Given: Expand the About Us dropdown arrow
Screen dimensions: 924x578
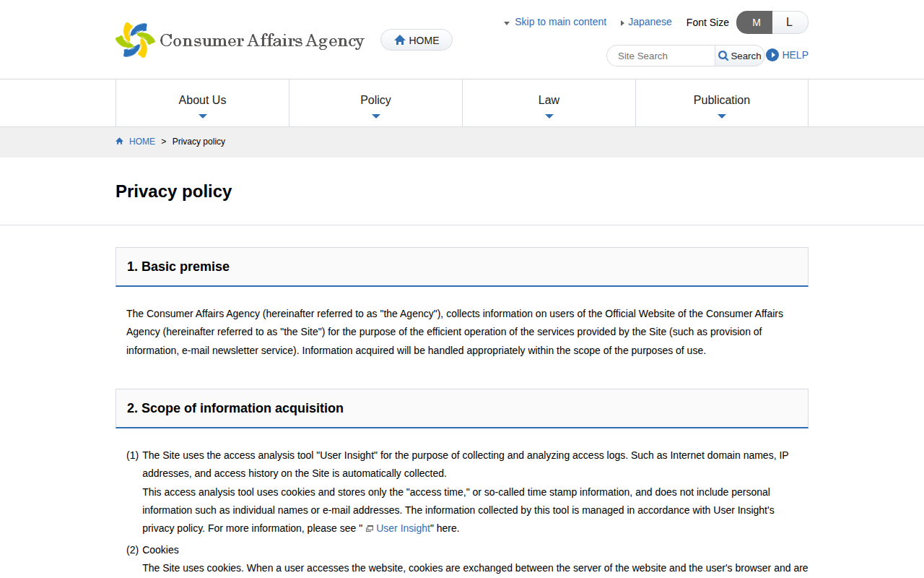Looking at the screenshot, I should (x=202, y=116).
